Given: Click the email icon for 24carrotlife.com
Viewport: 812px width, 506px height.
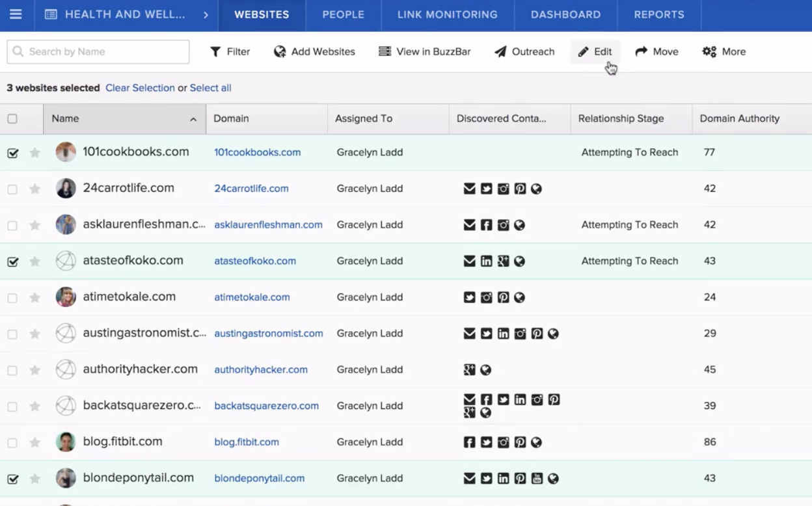Looking at the screenshot, I should (469, 189).
